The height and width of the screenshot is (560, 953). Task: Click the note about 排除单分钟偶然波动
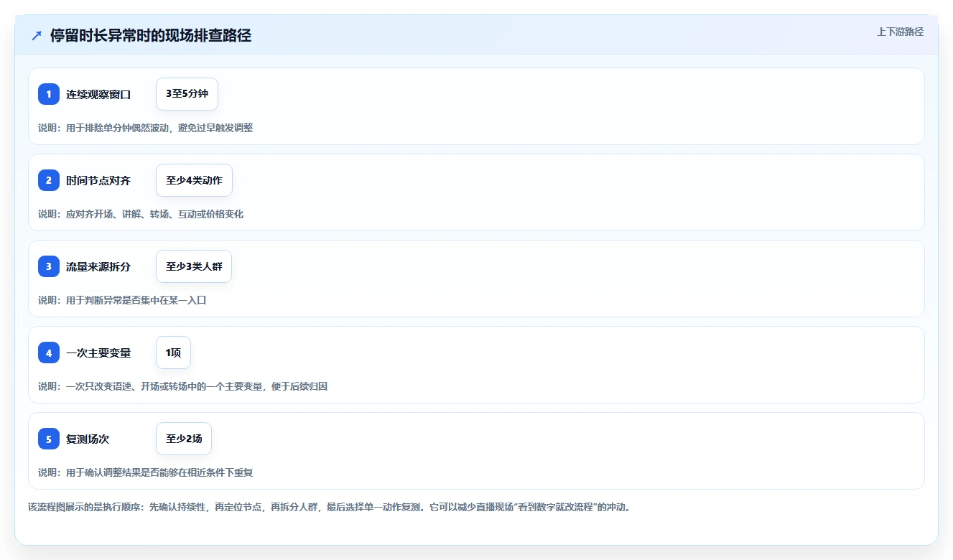click(145, 128)
